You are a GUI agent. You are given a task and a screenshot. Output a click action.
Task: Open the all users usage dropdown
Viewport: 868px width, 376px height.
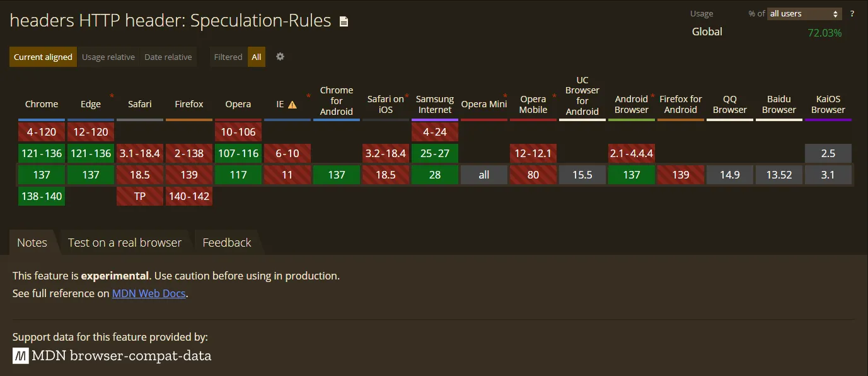(x=804, y=13)
